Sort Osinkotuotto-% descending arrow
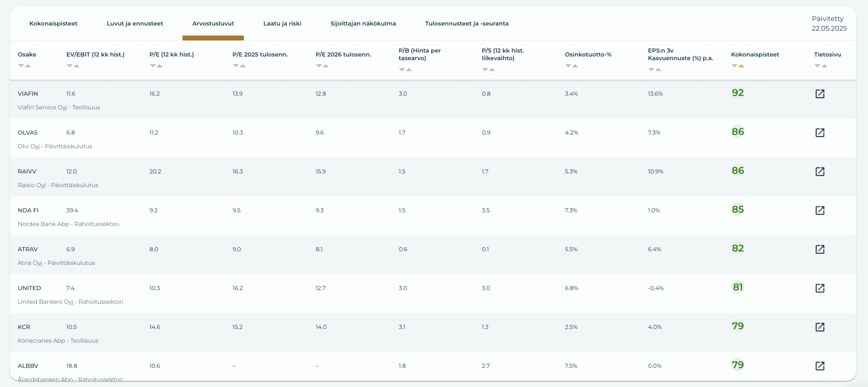Image resolution: width=868 pixels, height=387 pixels. point(568,66)
